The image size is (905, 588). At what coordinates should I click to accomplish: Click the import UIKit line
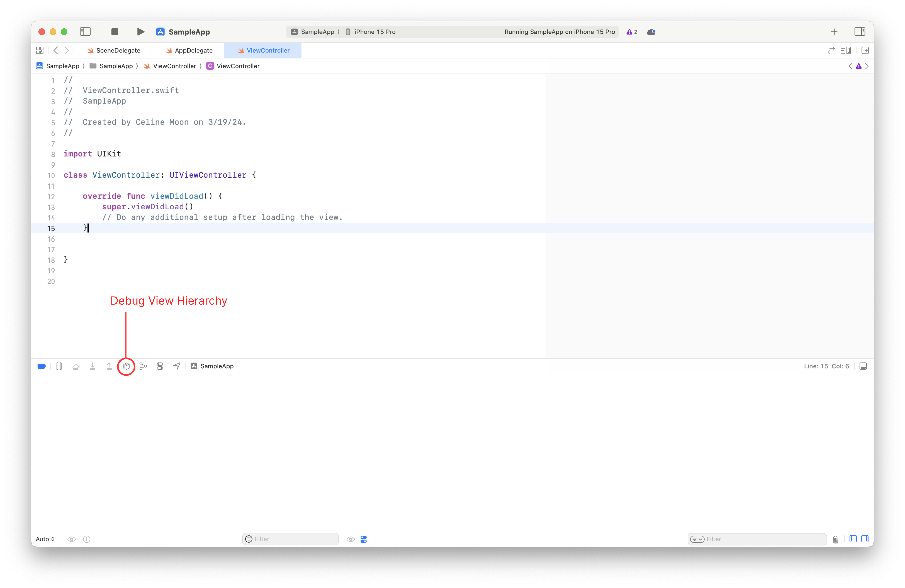pyautogui.click(x=92, y=153)
